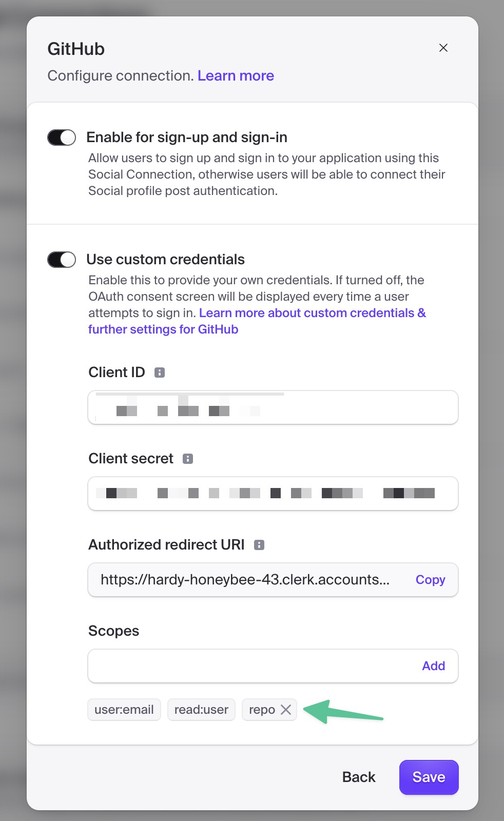Focus the Client secret input field

coord(273,494)
